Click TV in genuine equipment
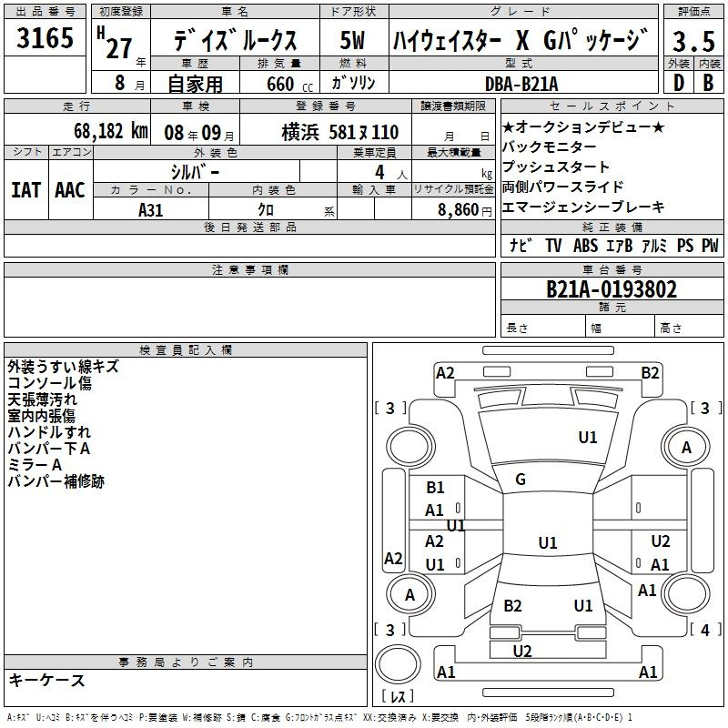The image size is (728, 728). click(553, 245)
